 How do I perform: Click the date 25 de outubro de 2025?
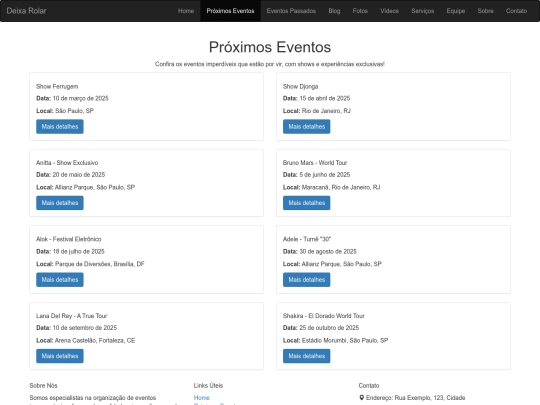[x=329, y=328]
